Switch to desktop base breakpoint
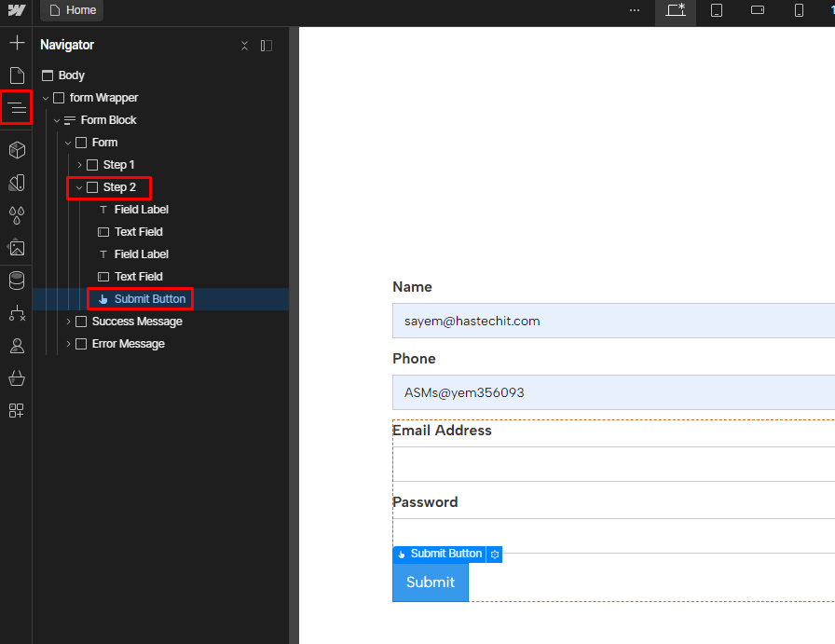835x644 pixels. [676, 10]
